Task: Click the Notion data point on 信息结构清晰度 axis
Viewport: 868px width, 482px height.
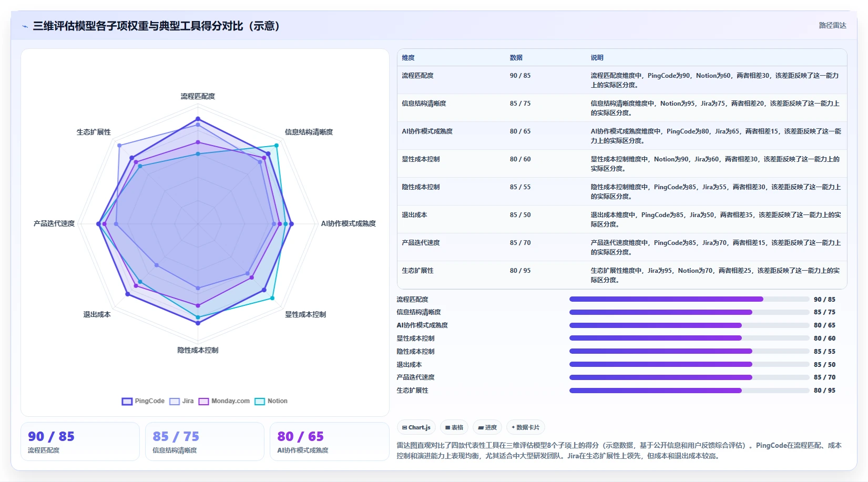Action: tap(276, 146)
